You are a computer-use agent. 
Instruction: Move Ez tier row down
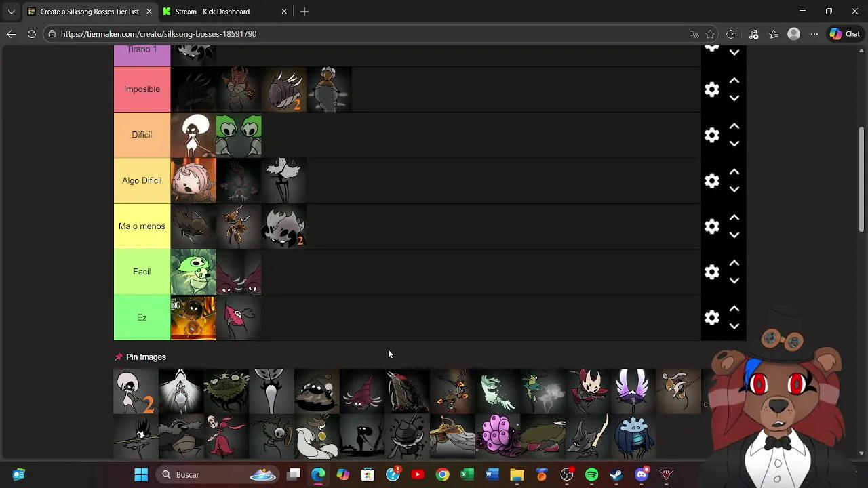pyautogui.click(x=734, y=326)
